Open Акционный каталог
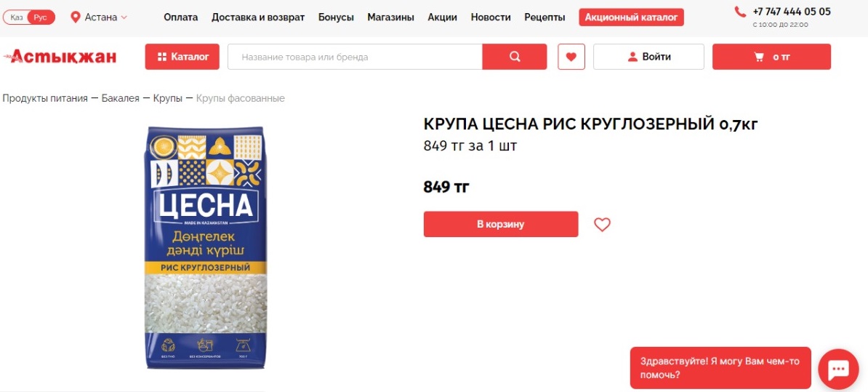This screenshot has width=868, height=392. (x=631, y=17)
